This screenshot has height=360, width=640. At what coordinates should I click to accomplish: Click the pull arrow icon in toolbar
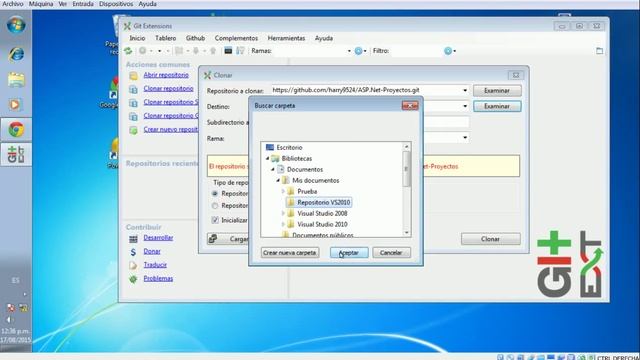196,51
